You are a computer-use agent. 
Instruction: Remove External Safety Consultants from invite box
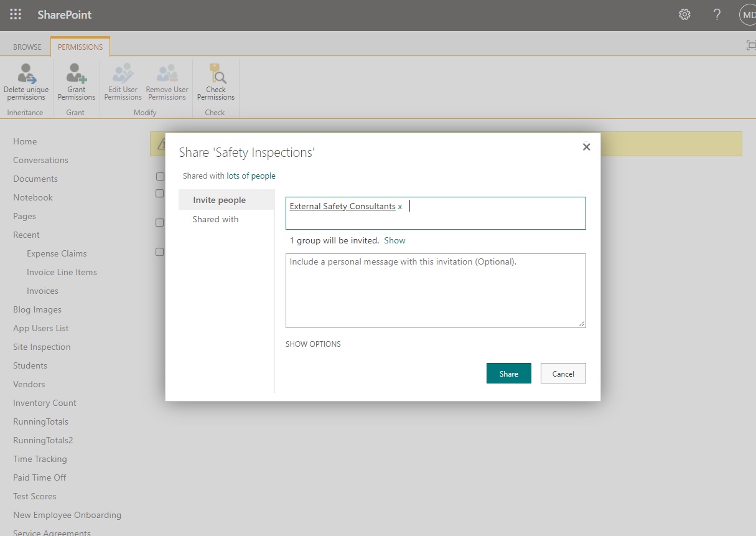coord(400,207)
